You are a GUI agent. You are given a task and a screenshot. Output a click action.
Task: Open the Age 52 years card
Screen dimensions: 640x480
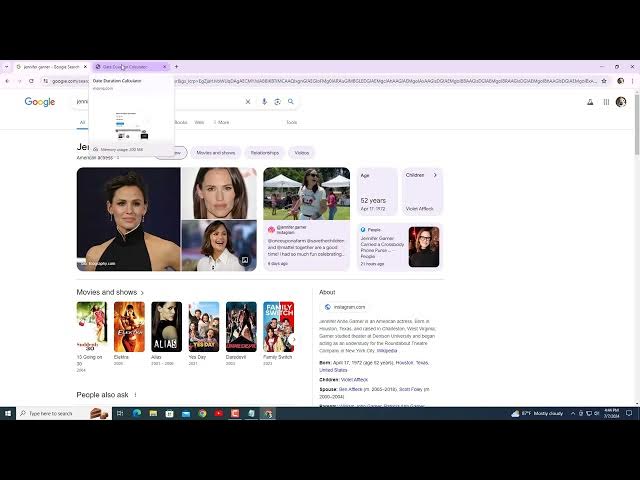pyautogui.click(x=378, y=192)
